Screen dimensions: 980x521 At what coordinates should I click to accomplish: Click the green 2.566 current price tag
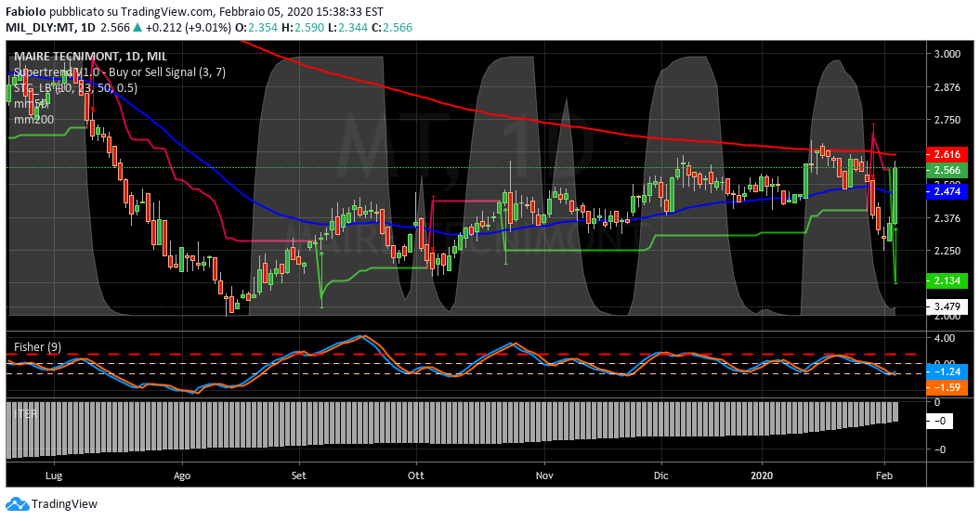click(x=948, y=171)
